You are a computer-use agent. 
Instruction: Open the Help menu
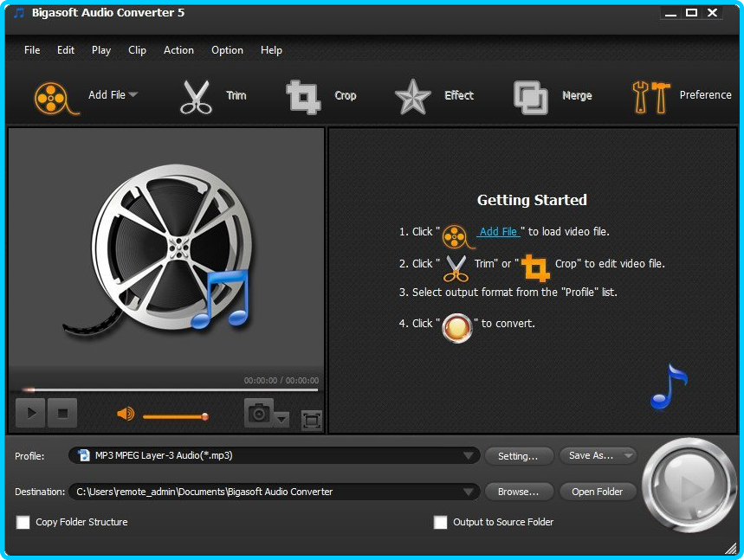tap(271, 50)
